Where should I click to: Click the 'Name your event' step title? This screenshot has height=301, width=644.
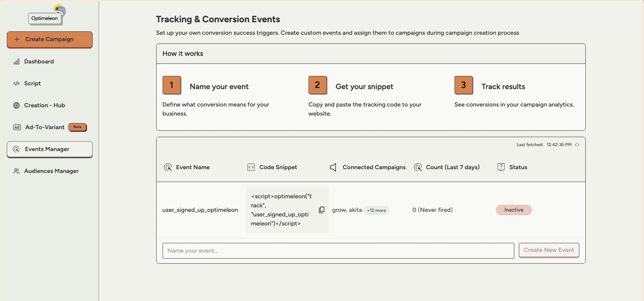(x=219, y=87)
